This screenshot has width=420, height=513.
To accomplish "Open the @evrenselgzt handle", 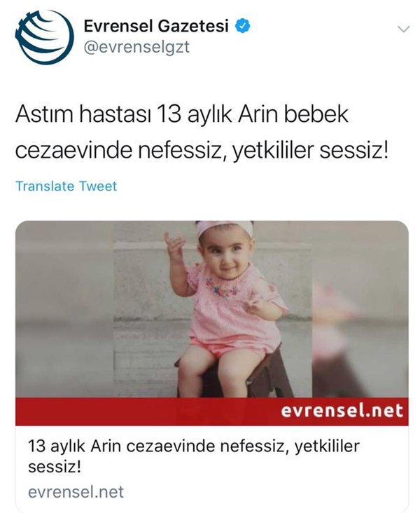I will click(136, 47).
